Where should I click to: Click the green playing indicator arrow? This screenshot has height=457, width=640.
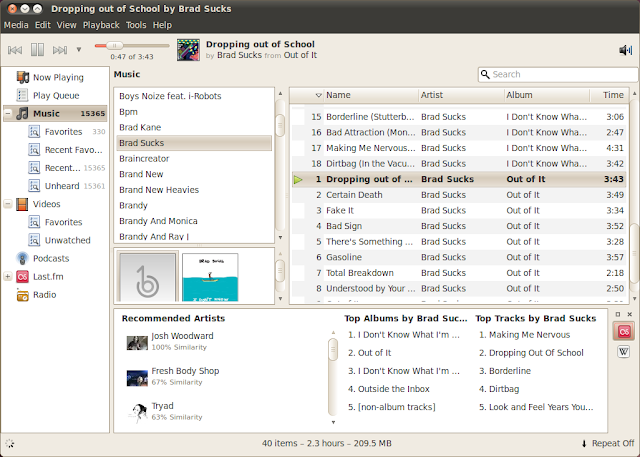[x=298, y=180]
